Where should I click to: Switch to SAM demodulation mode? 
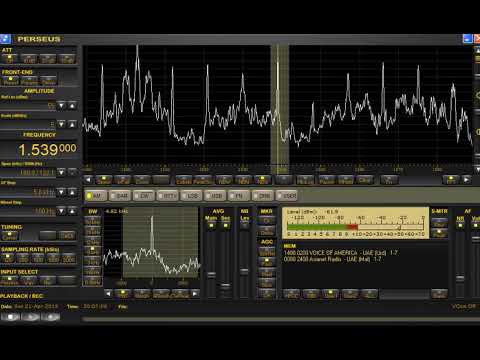pyautogui.click(x=120, y=196)
